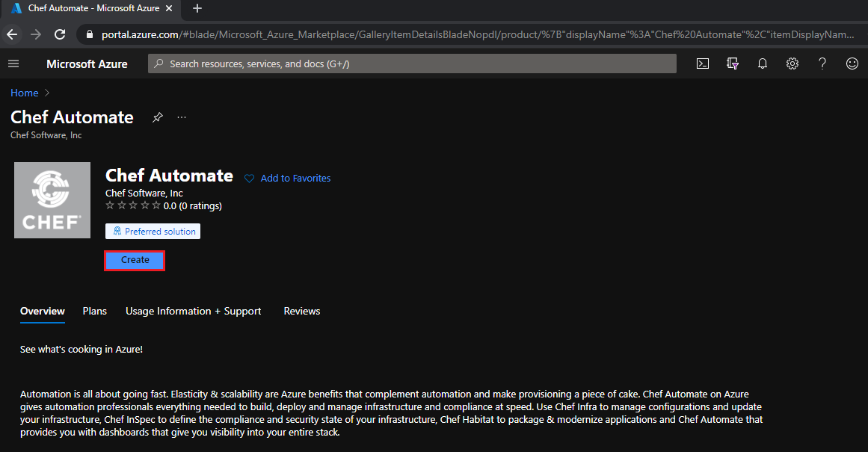The width and height of the screenshot is (868, 452).
Task: Open the help question-mark icon
Action: tap(822, 64)
